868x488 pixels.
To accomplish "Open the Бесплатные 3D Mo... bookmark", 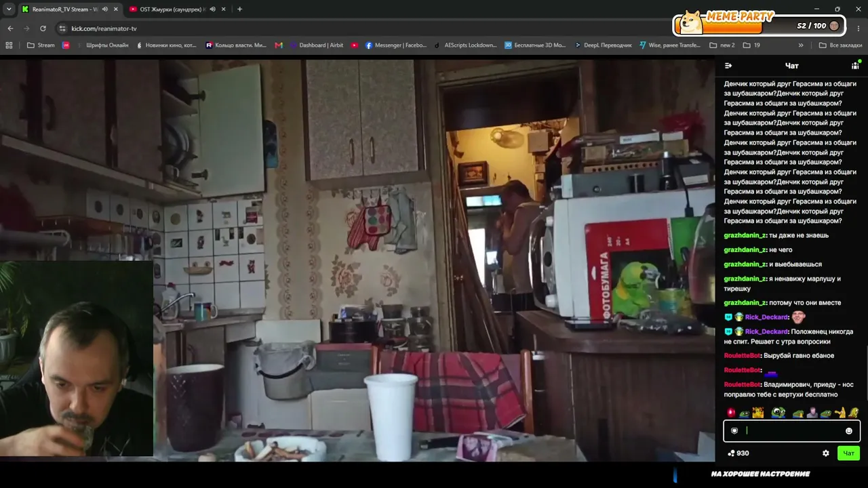I will [535, 45].
